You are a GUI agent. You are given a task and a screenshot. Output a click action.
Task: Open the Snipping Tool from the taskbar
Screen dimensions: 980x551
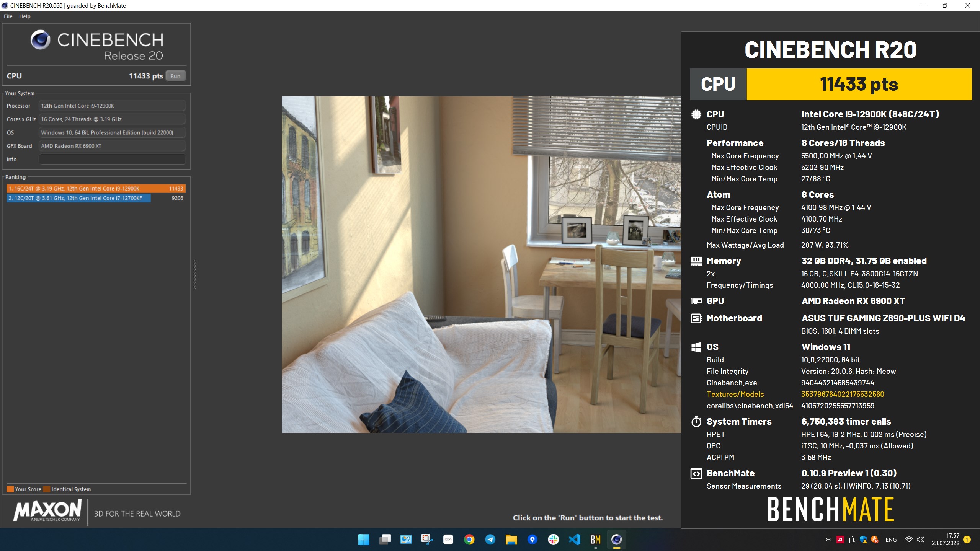point(427,540)
